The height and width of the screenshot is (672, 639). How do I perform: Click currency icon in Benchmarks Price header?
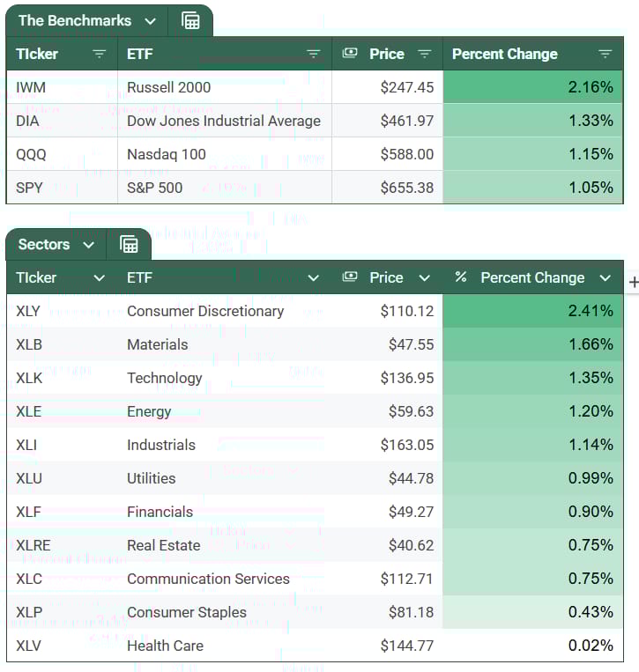coord(350,54)
